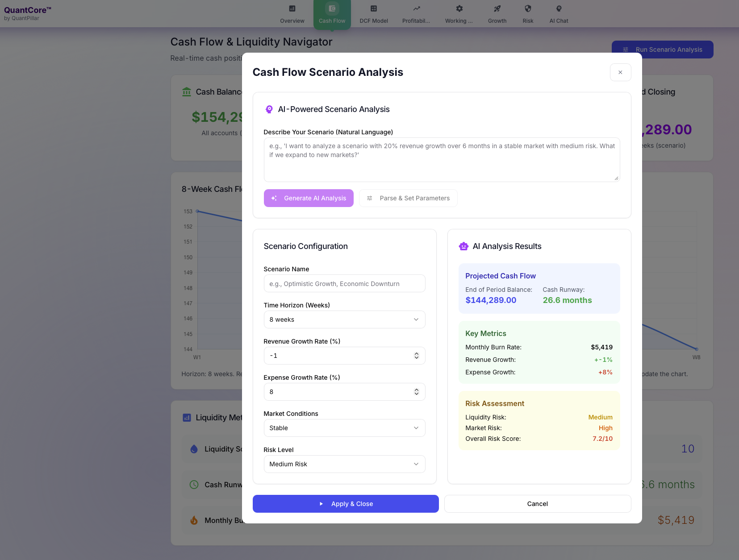Open the Profitability trend icon
The height and width of the screenshot is (560, 739).
tap(416, 8)
